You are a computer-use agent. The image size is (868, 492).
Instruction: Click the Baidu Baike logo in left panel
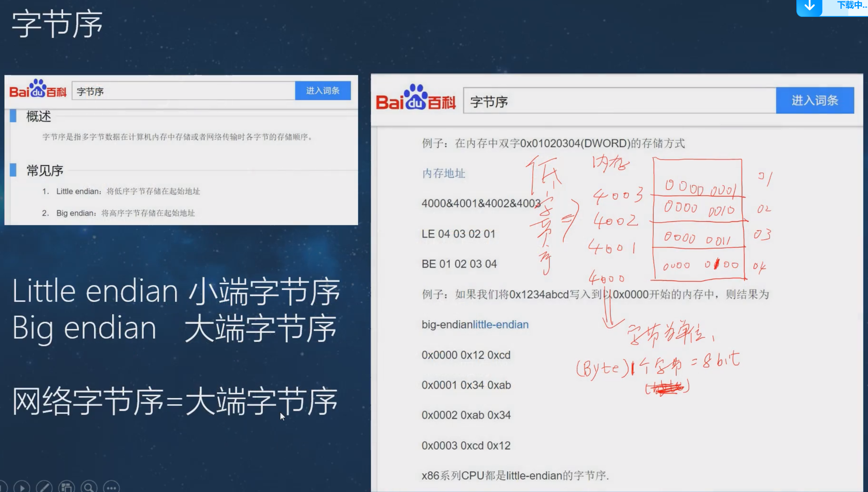click(x=38, y=88)
